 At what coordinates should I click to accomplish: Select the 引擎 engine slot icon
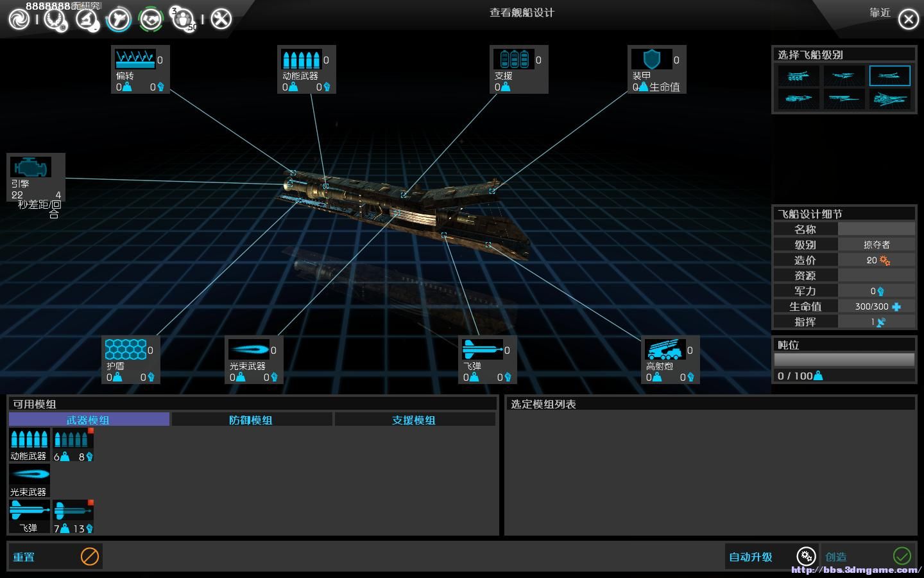[31, 167]
